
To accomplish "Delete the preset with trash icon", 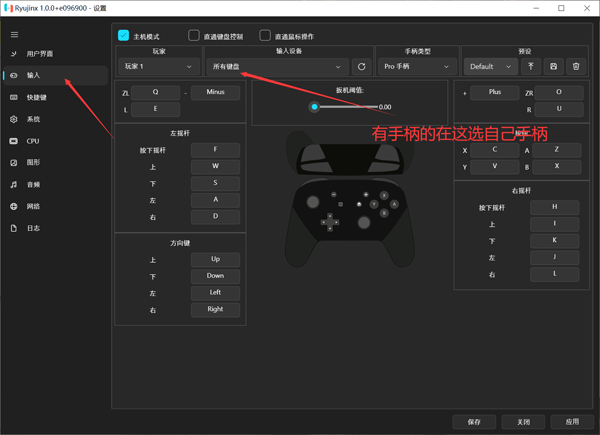I will [576, 67].
